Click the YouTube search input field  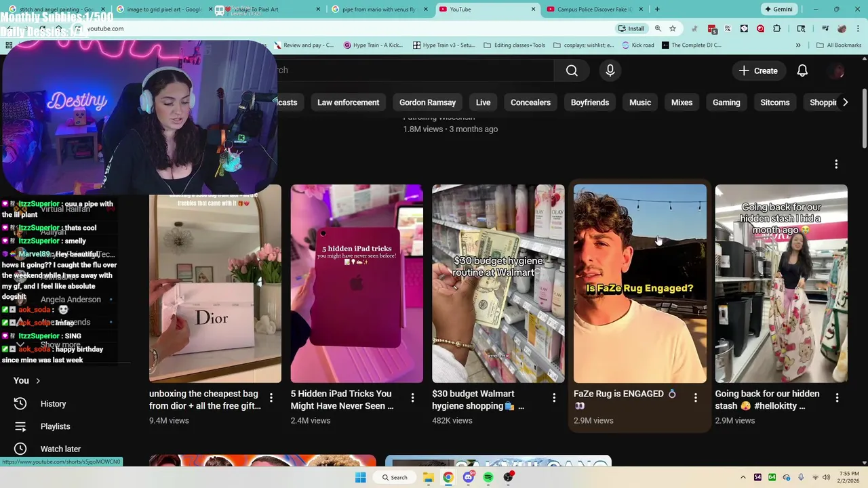click(x=414, y=70)
